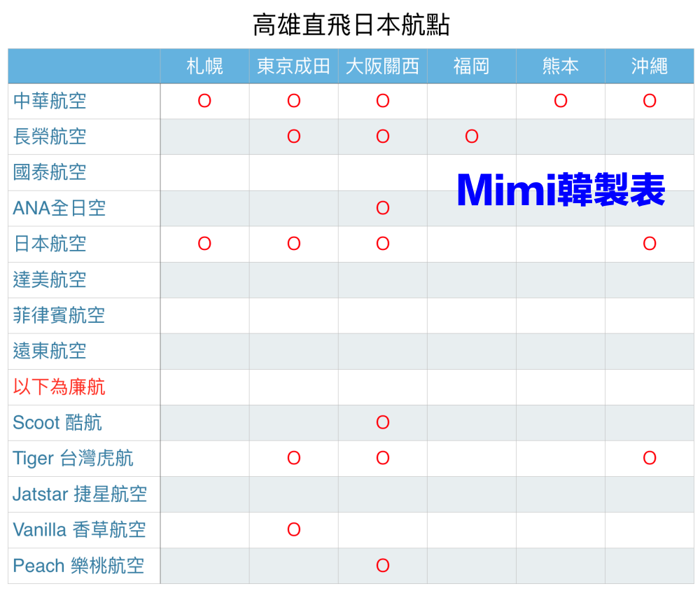Select the 大阪關西 column header

click(383, 66)
